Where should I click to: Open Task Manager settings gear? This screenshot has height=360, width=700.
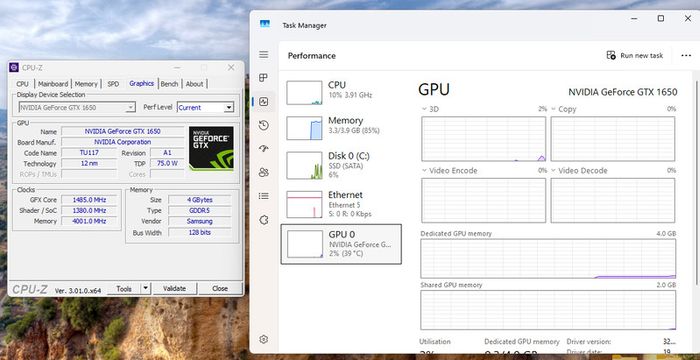pos(264,339)
